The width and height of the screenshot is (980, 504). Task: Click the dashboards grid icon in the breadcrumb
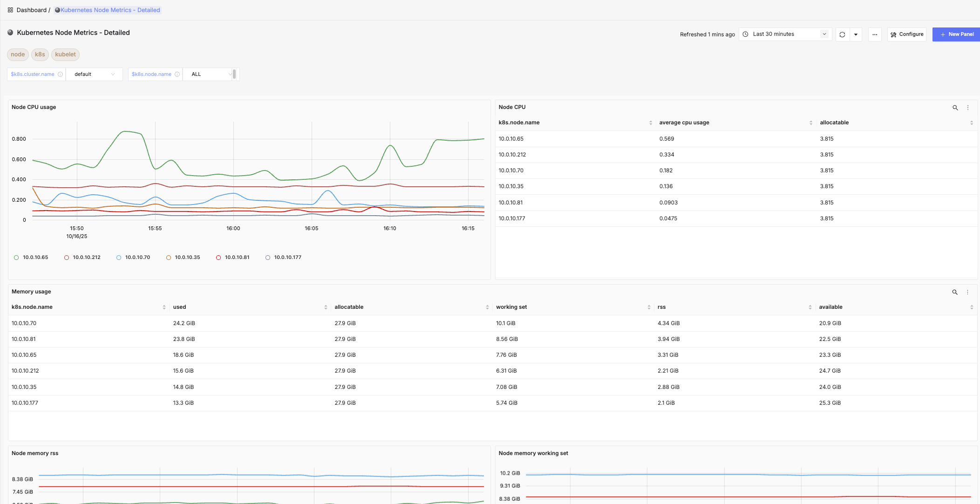point(10,10)
